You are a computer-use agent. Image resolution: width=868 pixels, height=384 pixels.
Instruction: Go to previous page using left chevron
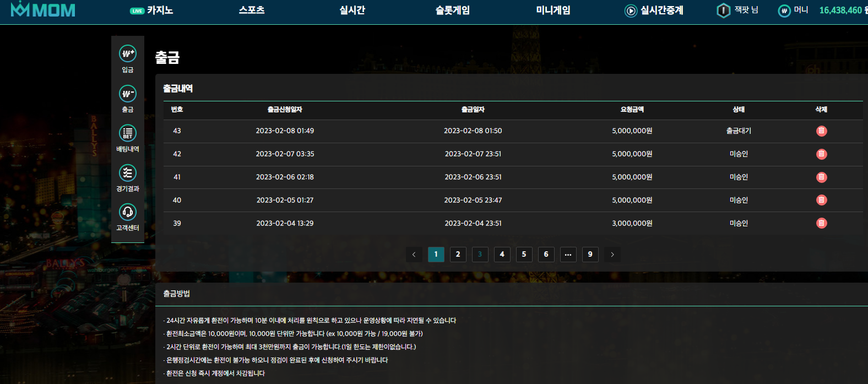click(x=414, y=255)
